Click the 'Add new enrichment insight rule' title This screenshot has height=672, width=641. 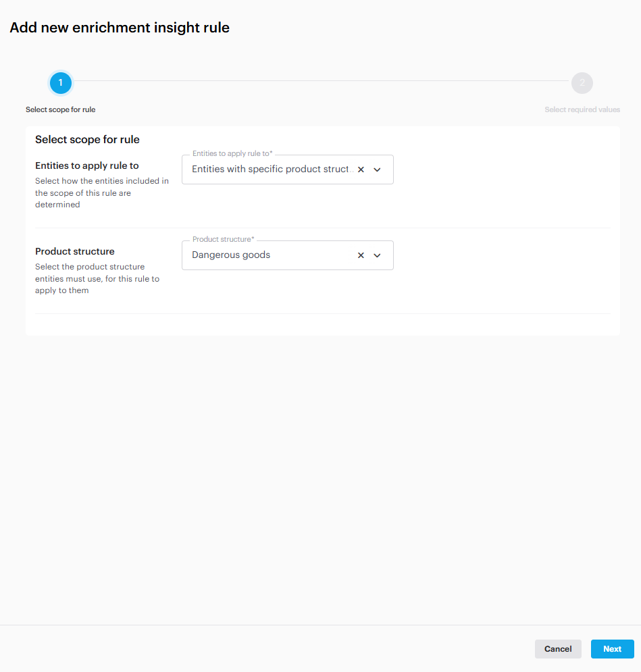pos(120,28)
